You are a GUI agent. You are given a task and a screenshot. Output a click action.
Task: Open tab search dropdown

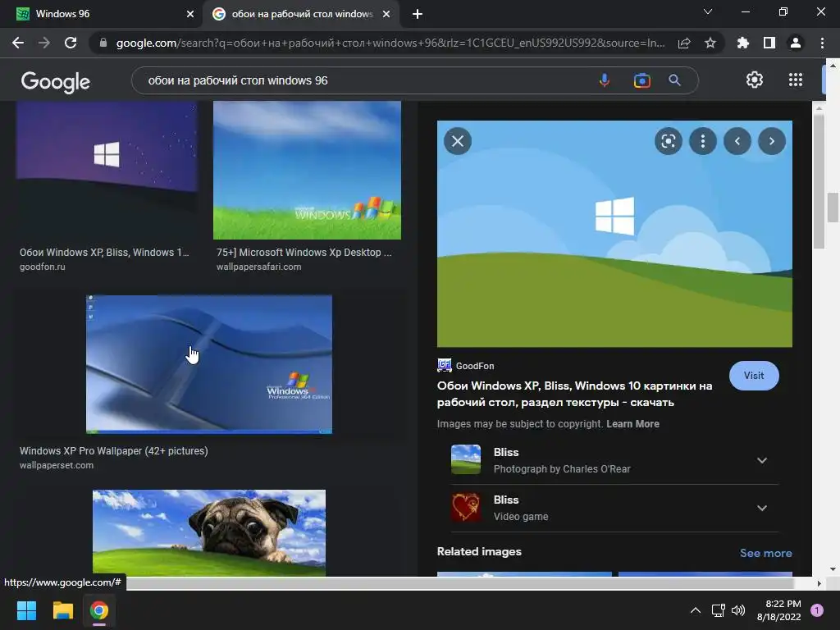pos(708,11)
